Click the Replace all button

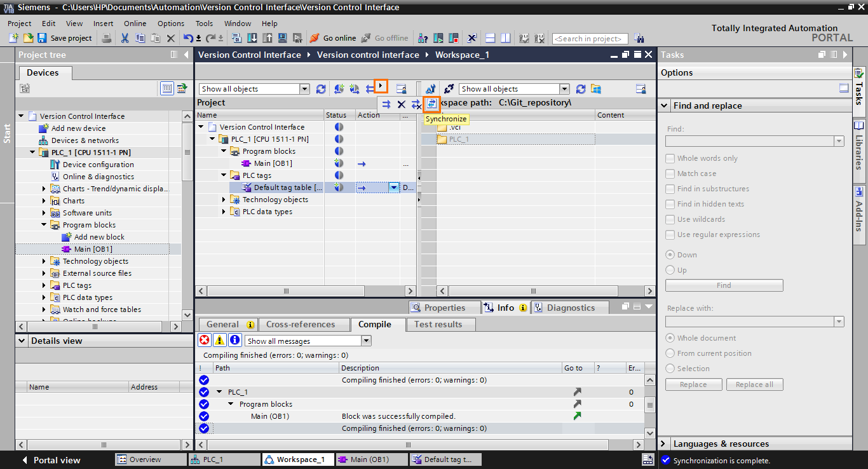coord(754,384)
